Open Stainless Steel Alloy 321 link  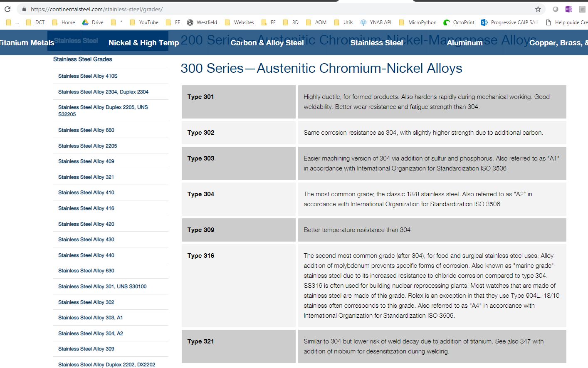click(x=86, y=177)
